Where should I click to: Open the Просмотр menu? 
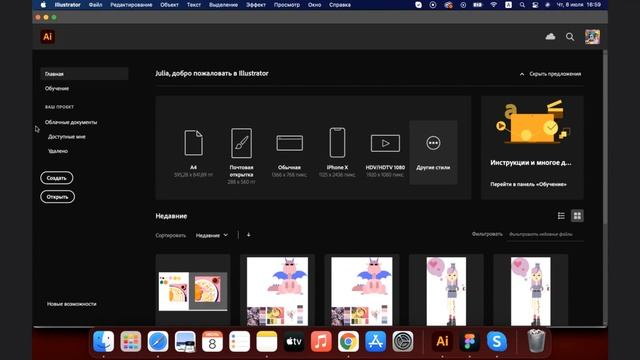click(x=287, y=5)
